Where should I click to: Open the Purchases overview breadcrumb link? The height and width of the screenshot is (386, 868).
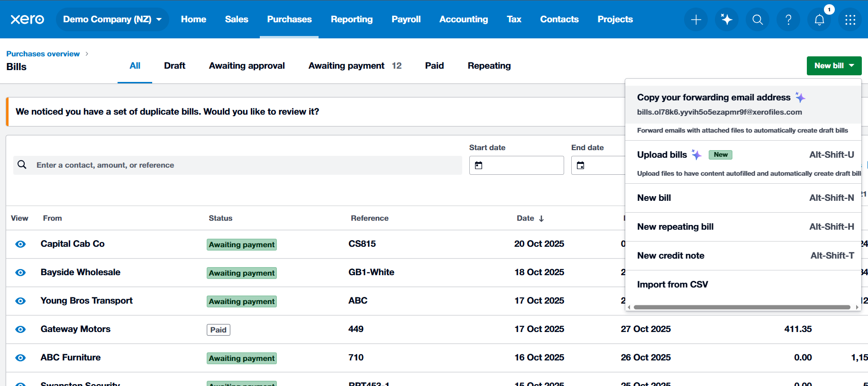coord(43,54)
